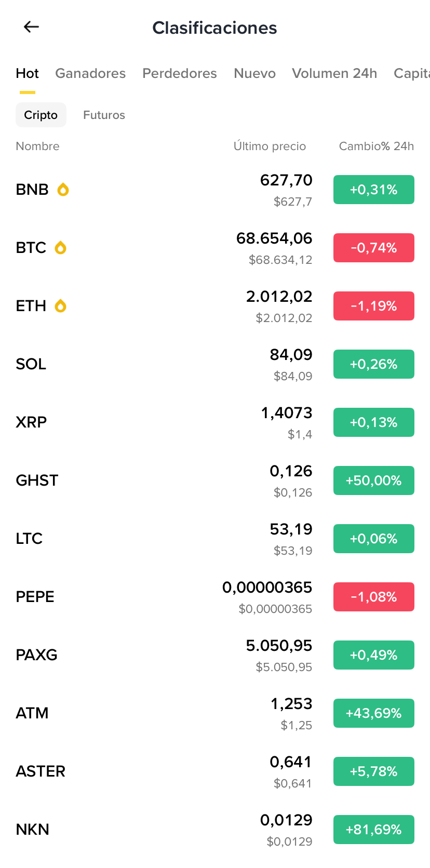Click the -0,74% change badge for BTC
This screenshot has height=868, width=430.
tap(374, 248)
